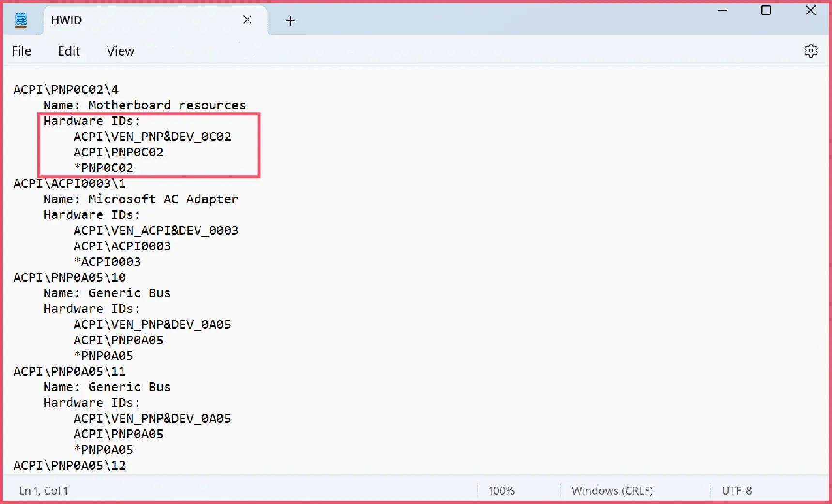
Task: Close the HWID tab
Action: click(x=247, y=20)
